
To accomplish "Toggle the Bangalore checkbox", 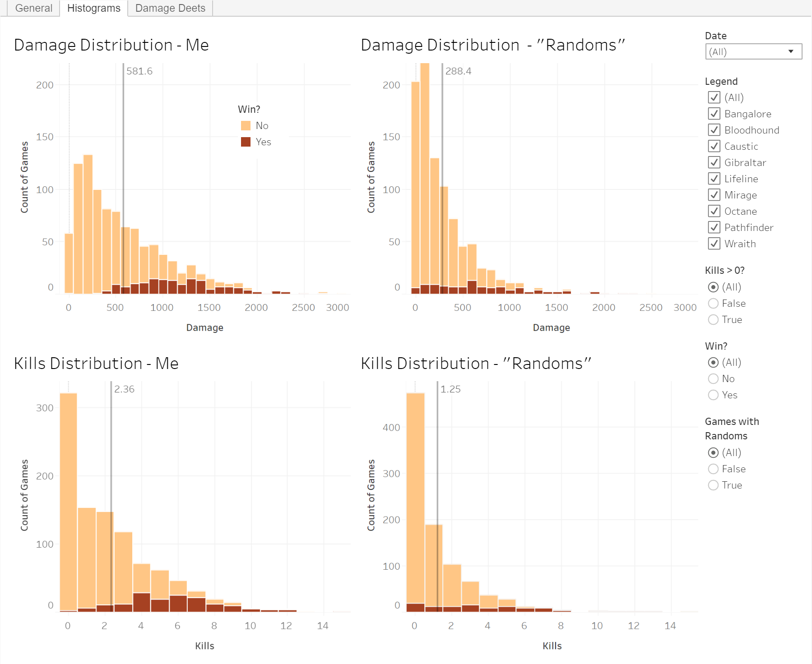I will [x=714, y=114].
